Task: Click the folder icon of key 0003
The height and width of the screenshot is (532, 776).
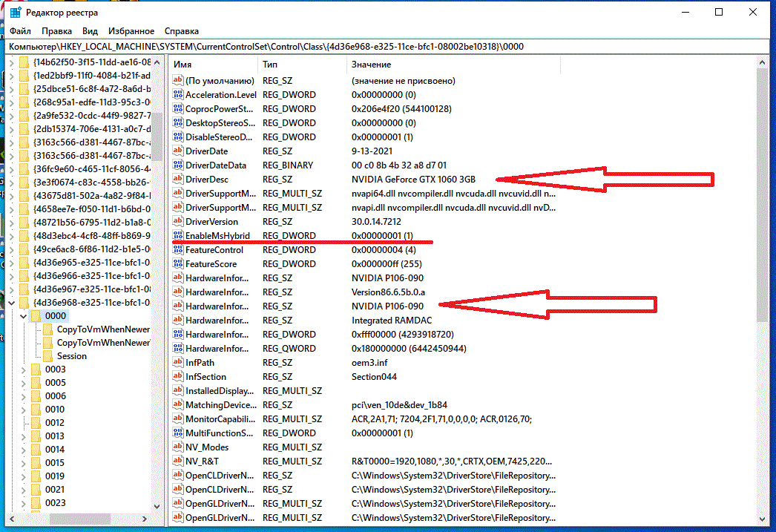Action: click(36, 370)
